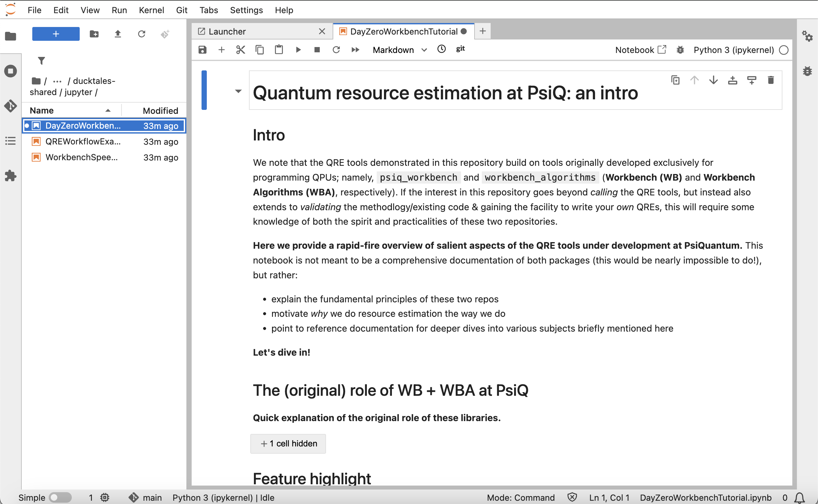Open the Git sidebar panel

[11, 106]
